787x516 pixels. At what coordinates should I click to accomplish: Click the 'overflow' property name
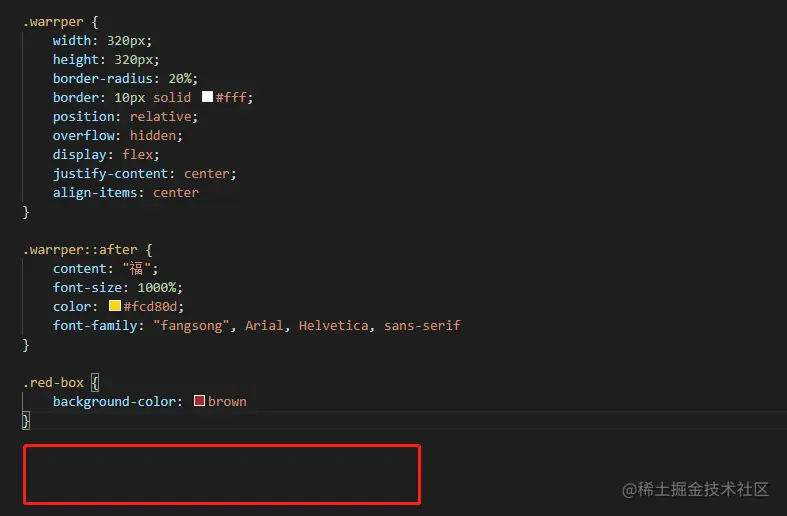[83, 136]
